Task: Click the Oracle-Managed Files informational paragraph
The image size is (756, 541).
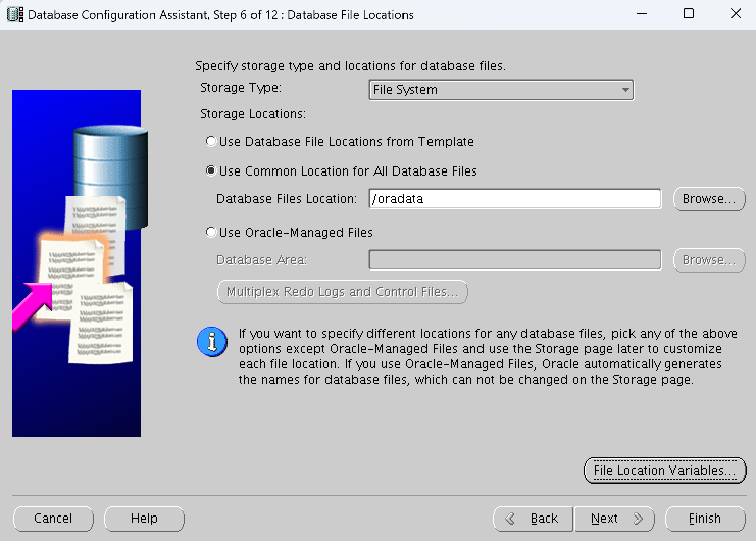Action: click(488, 356)
